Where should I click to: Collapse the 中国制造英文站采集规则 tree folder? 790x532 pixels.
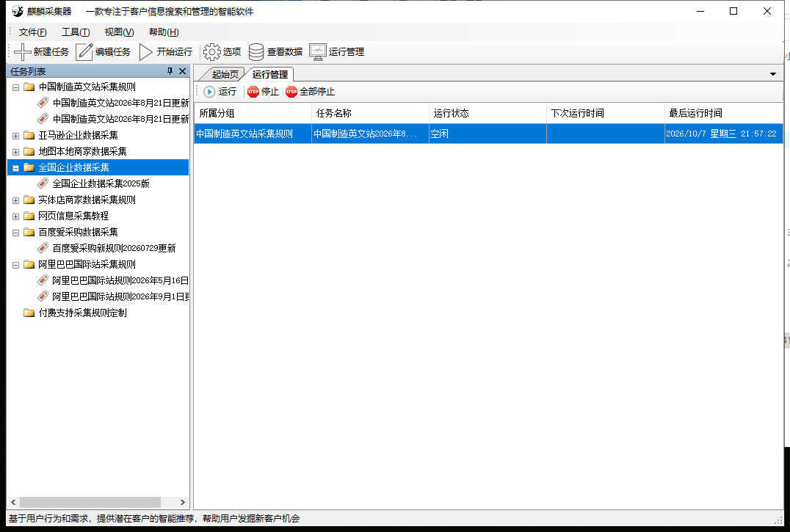click(15, 87)
